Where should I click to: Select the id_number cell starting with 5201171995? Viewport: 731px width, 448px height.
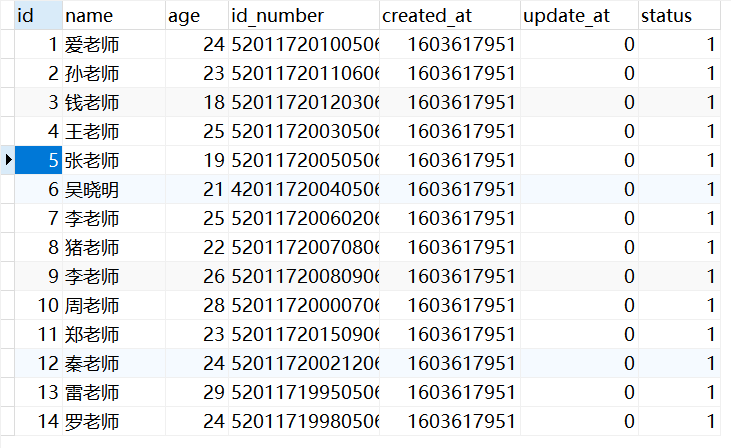[304, 392]
